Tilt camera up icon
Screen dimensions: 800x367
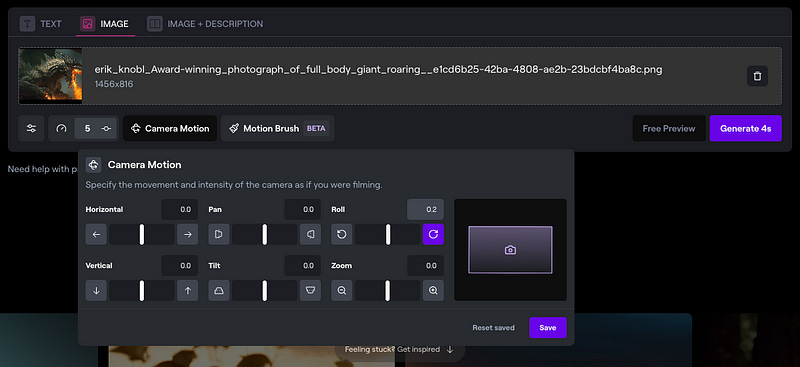[219, 290]
